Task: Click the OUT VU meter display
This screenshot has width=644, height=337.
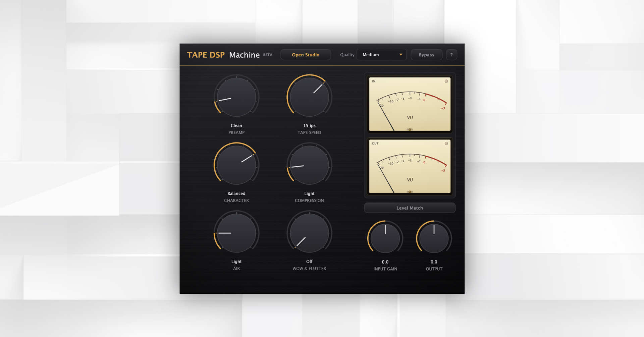Action: coord(410,166)
